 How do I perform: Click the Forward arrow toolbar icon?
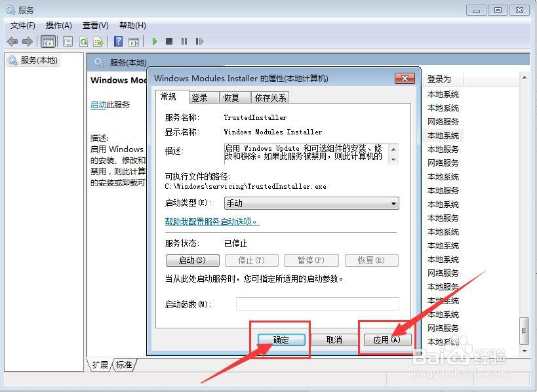pos(28,42)
